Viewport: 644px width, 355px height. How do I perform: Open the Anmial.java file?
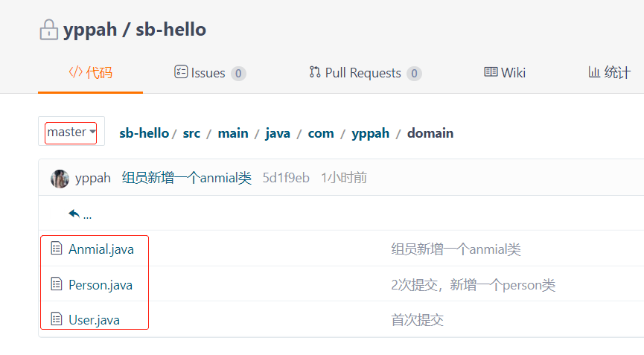101,249
